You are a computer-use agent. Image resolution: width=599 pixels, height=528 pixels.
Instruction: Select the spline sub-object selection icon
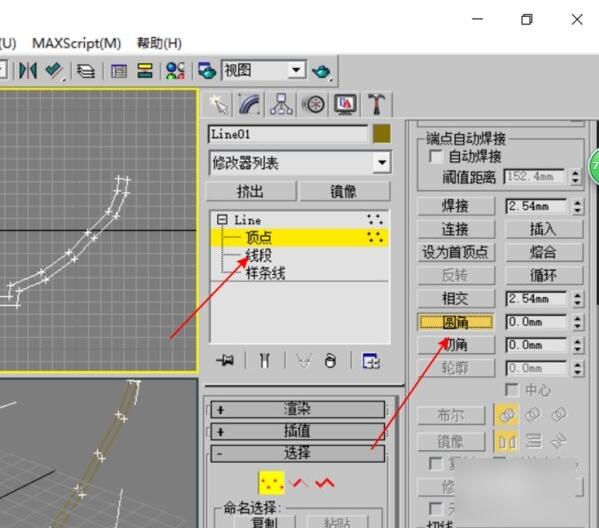(325, 483)
